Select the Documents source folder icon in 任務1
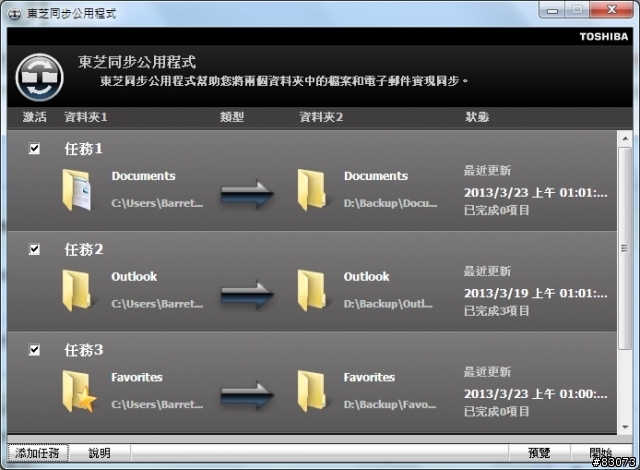640x470 pixels. pyautogui.click(x=77, y=190)
